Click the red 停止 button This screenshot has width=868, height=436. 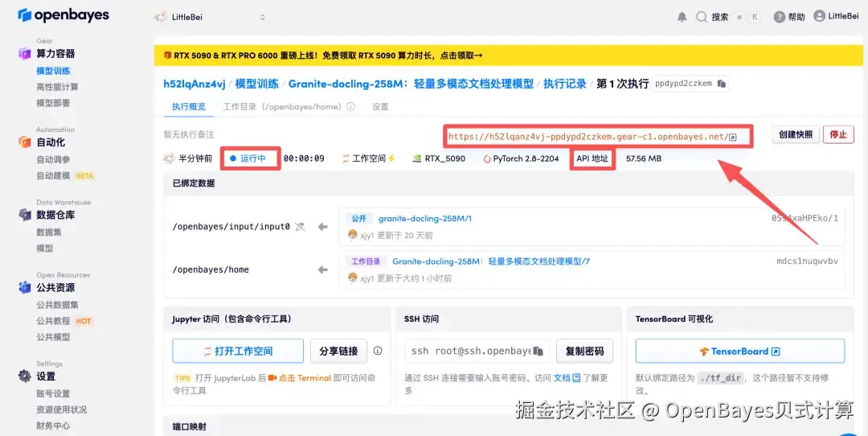coord(838,134)
